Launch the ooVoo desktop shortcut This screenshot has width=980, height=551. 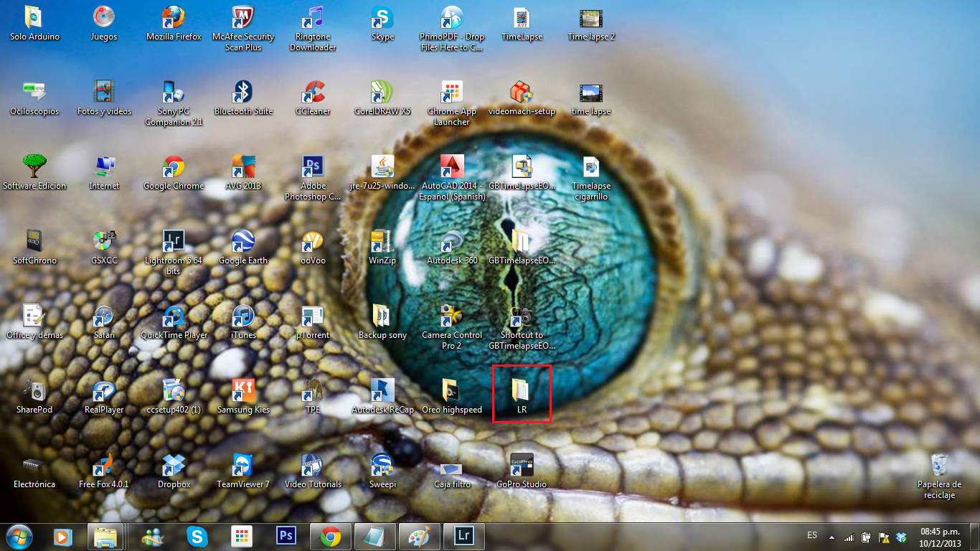pos(313,248)
